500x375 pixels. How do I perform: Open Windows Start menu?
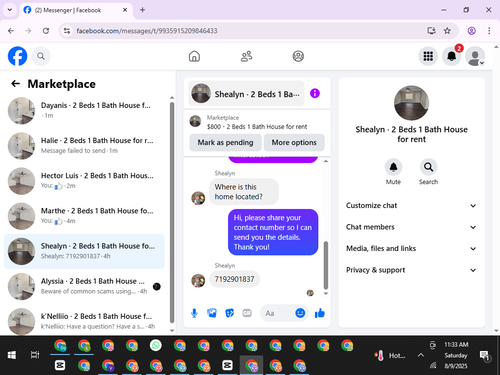point(12,355)
